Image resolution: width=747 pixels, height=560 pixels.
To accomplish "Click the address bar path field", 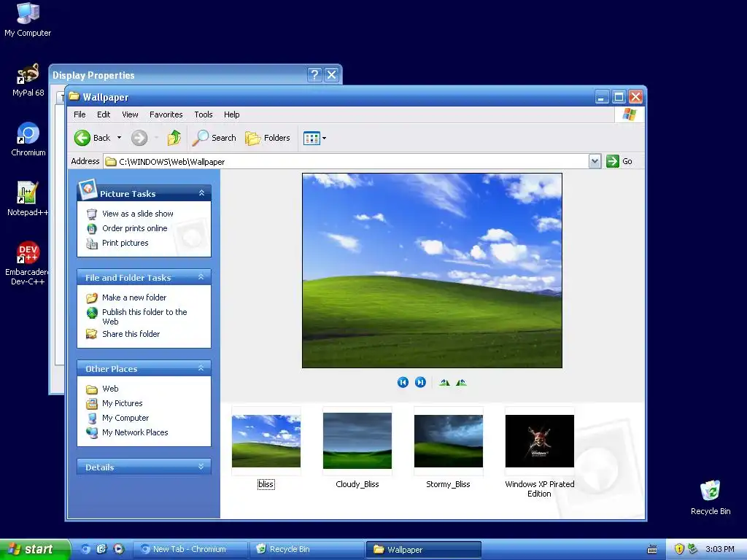I will 347,161.
